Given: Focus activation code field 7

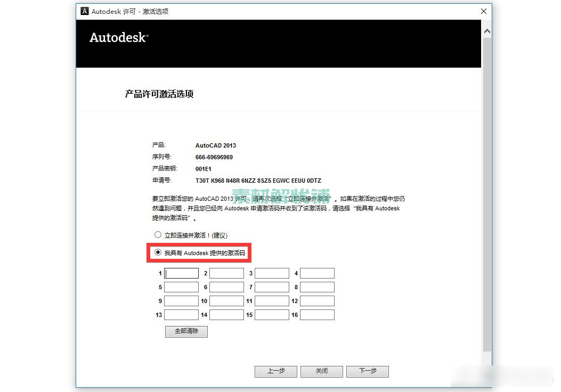Looking at the screenshot, I should point(272,287).
